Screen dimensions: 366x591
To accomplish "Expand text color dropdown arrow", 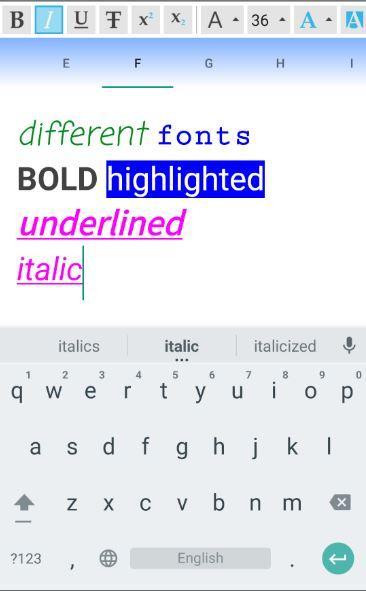I will tap(329, 20).
